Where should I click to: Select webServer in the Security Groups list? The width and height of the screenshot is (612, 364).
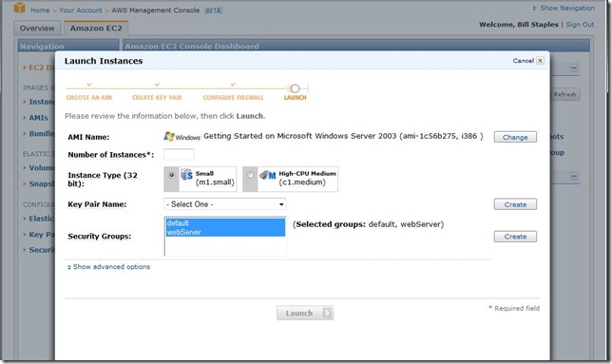225,232
